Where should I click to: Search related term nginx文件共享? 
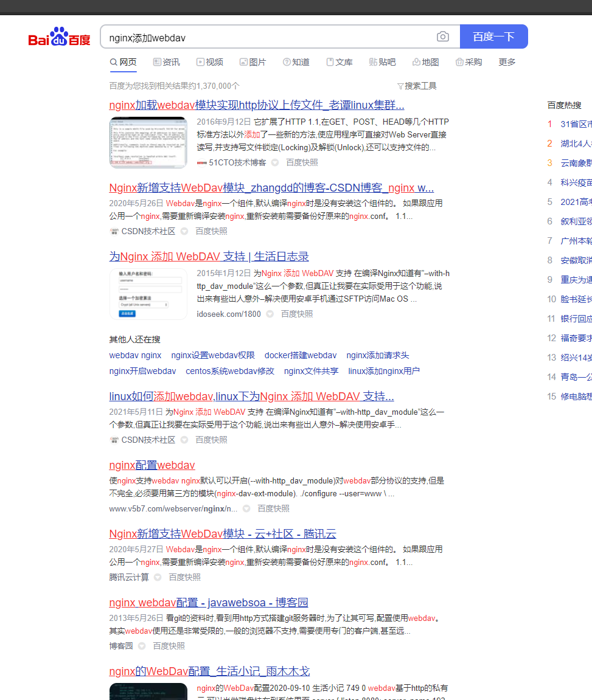tap(311, 371)
